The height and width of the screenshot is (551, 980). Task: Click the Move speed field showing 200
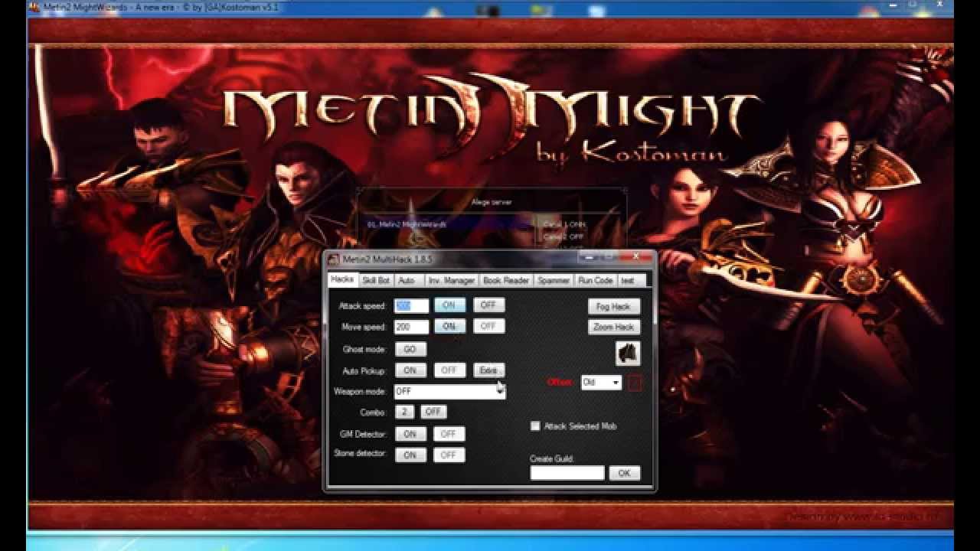pyautogui.click(x=411, y=327)
